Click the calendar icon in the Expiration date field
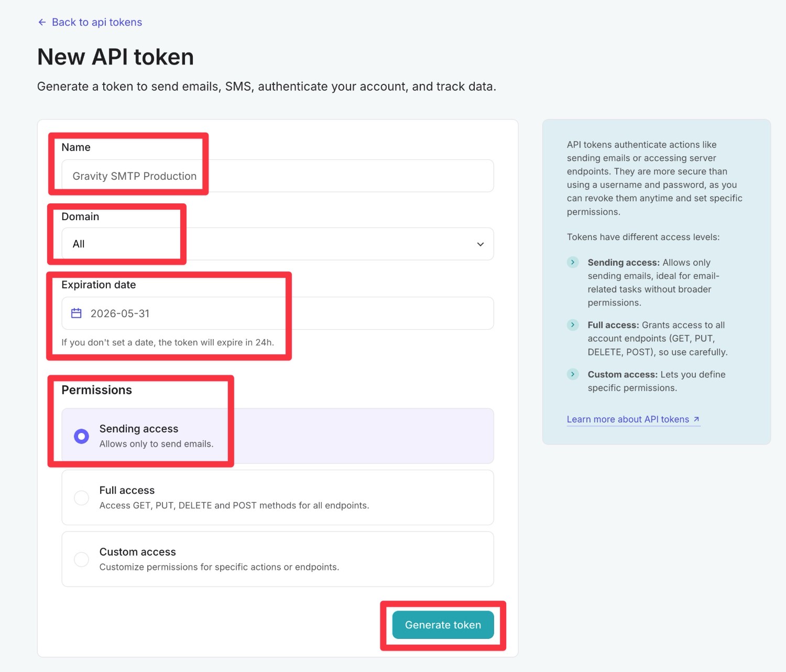Viewport: 786px width, 672px height. tap(77, 313)
